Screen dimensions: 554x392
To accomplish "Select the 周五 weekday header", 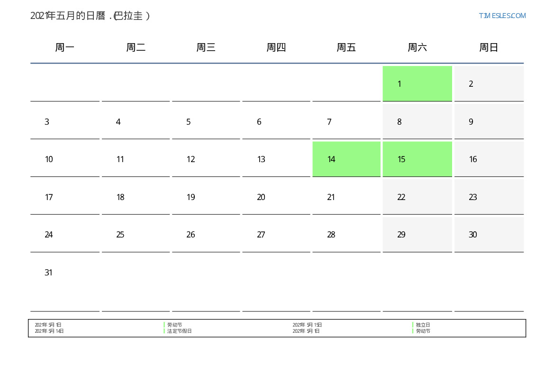I will (x=346, y=47).
